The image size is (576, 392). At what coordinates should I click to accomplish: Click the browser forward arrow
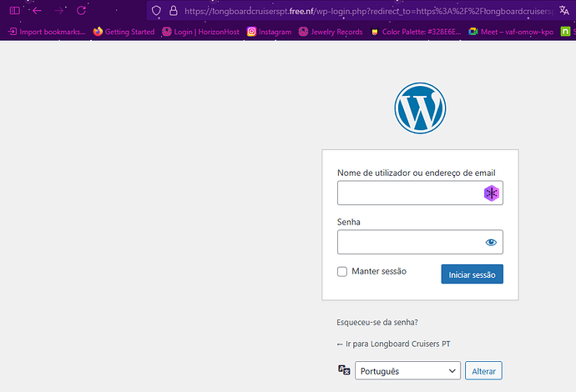coord(58,11)
